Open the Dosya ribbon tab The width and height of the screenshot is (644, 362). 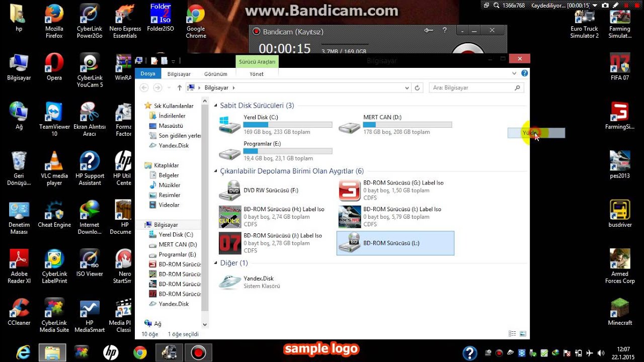pos(148,73)
